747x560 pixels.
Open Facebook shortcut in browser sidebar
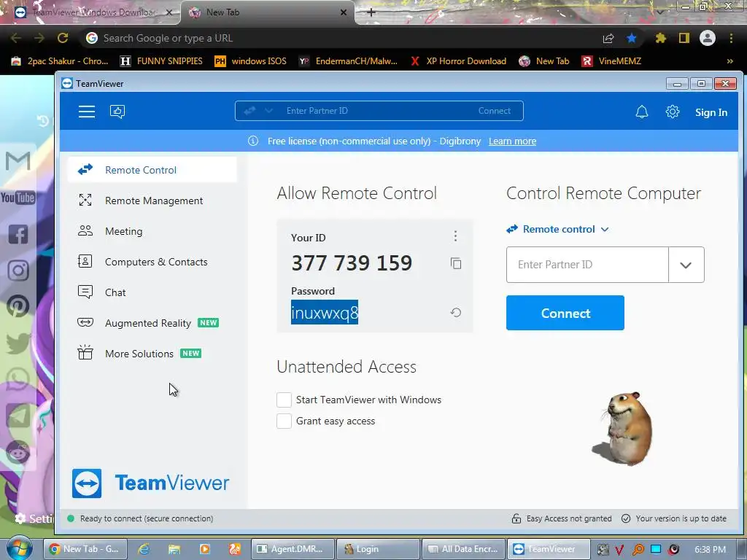18,234
